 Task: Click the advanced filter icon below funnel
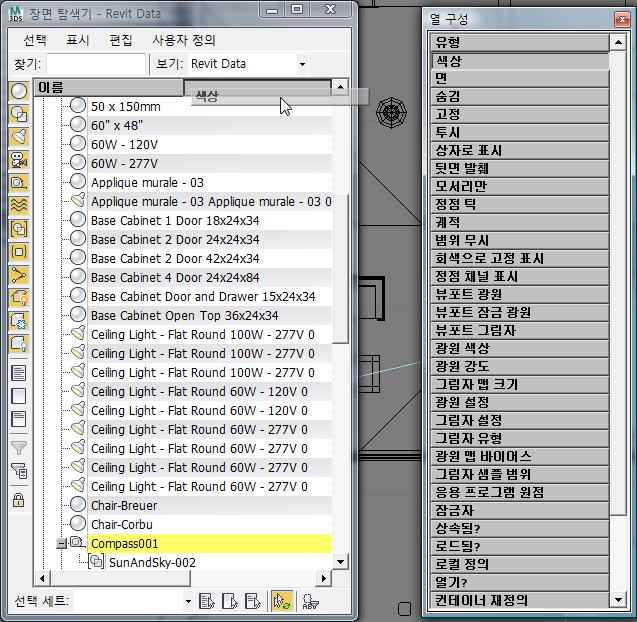(19, 470)
